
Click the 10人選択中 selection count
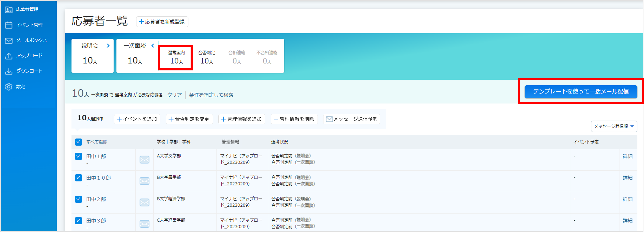90,118
